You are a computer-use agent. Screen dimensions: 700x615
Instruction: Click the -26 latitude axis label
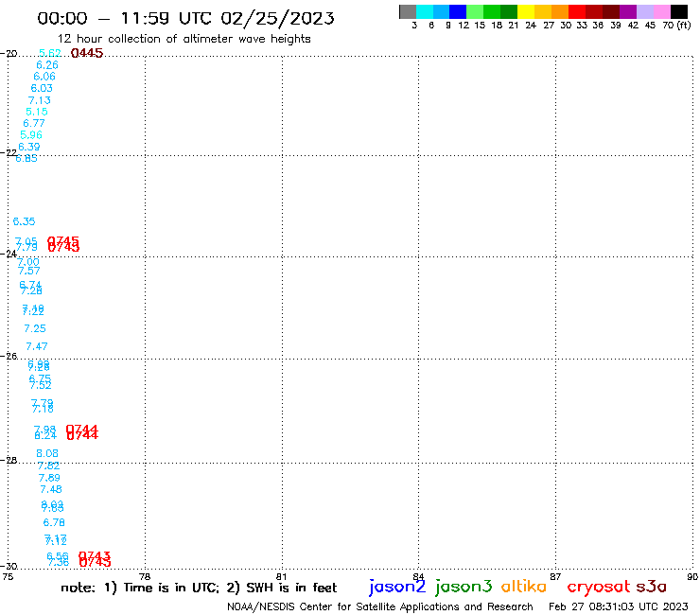tap(9, 357)
